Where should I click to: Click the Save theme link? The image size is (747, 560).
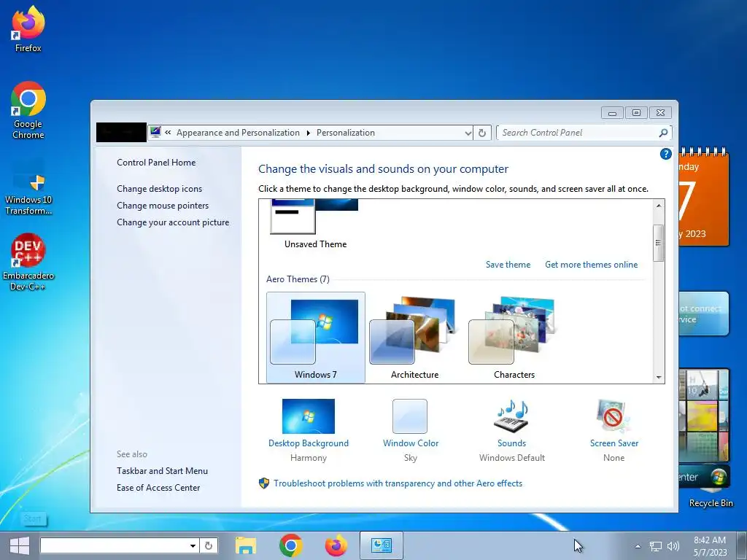(508, 265)
